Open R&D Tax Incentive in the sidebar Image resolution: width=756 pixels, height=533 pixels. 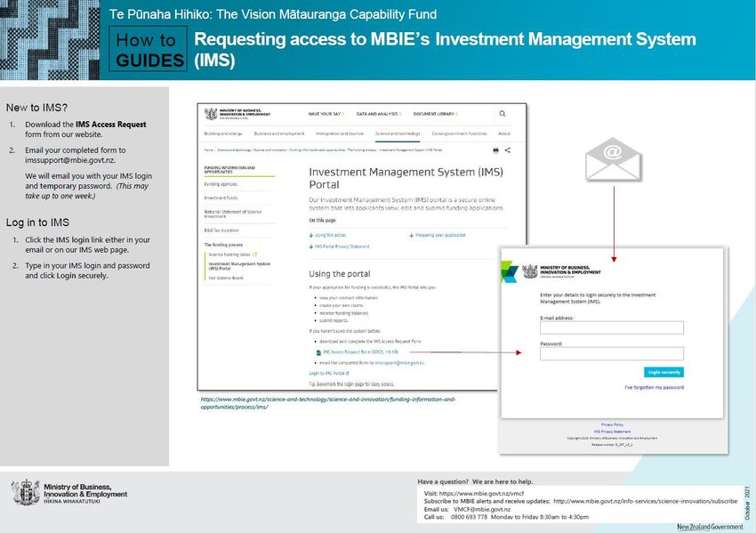click(x=221, y=230)
